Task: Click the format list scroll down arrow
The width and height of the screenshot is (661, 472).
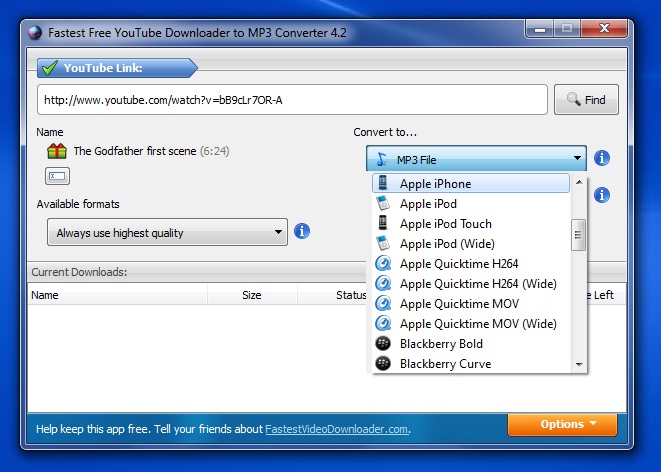Action: 579,365
